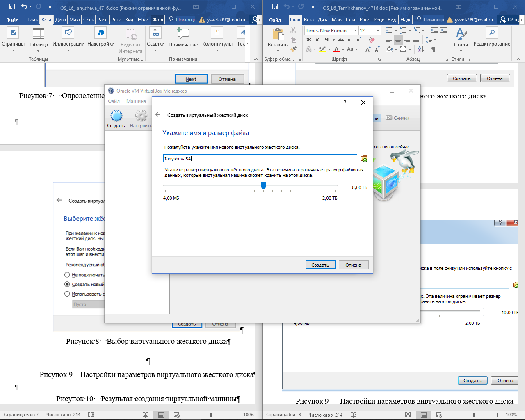Toggle paragraph marks (¶) display in ribbon
The height and width of the screenshot is (420, 525).
click(x=433, y=49)
